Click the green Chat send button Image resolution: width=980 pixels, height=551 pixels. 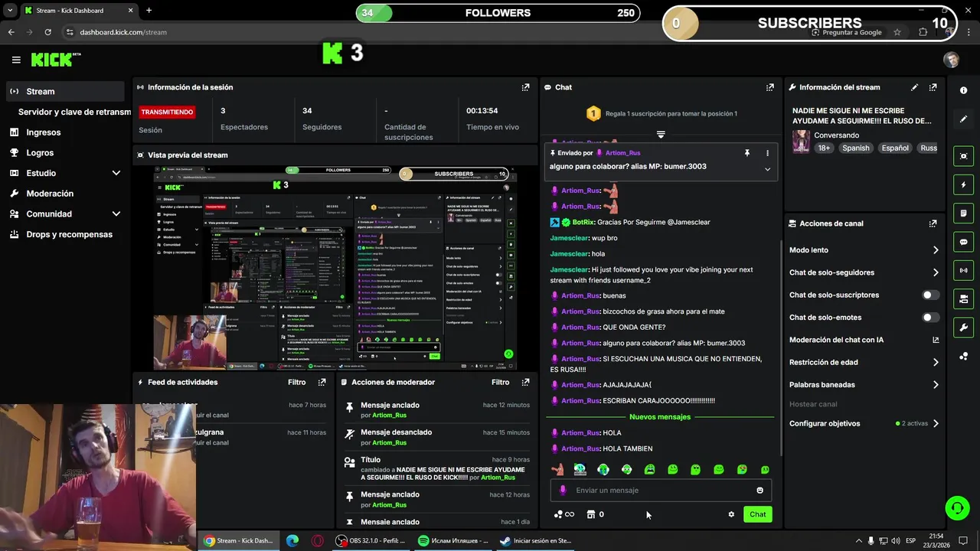point(757,514)
